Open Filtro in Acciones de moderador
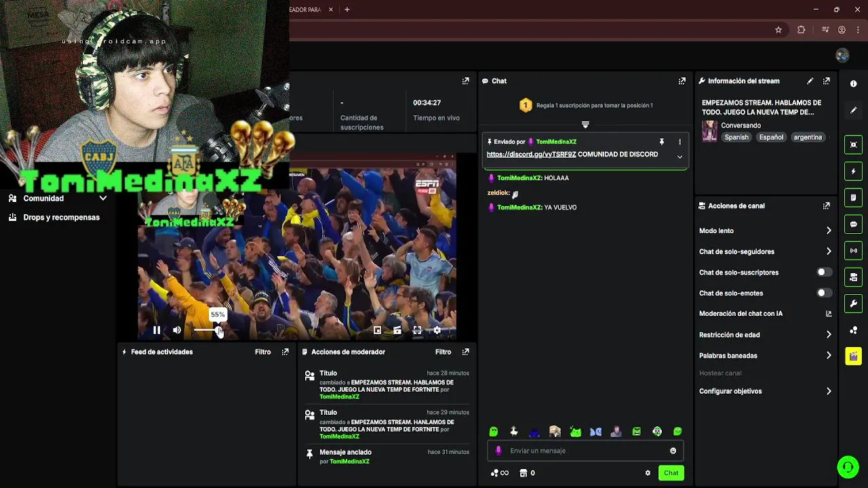Screen dimensions: 868x488 click(443, 352)
